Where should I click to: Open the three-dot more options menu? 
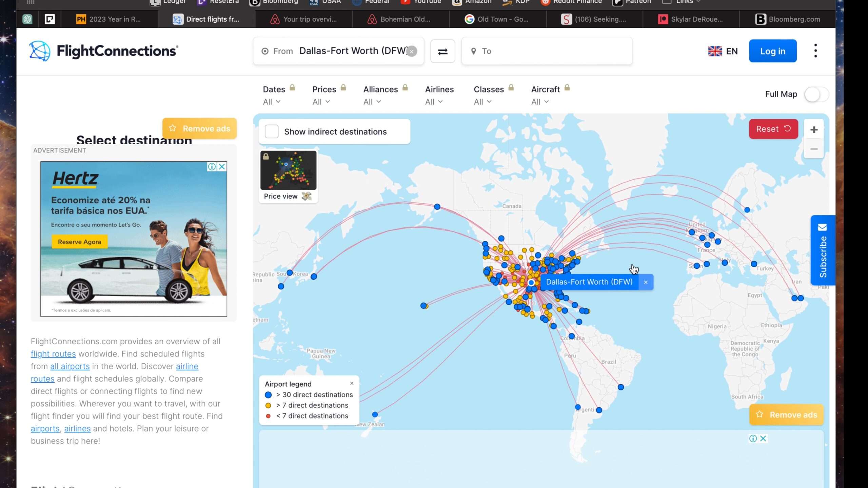click(815, 51)
